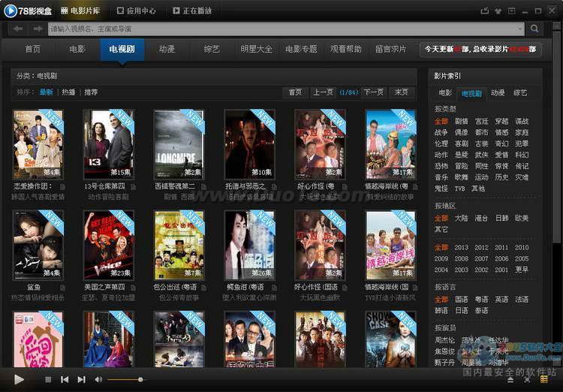
Task: Filter by actor 周杰伦
Action: [x=444, y=340]
